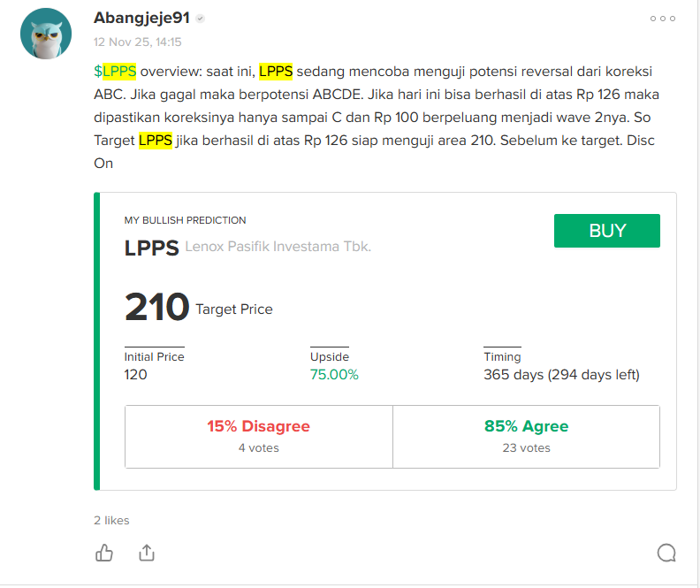Click the MY BULLISH PREDICTION label
The image size is (700, 588).
(185, 220)
